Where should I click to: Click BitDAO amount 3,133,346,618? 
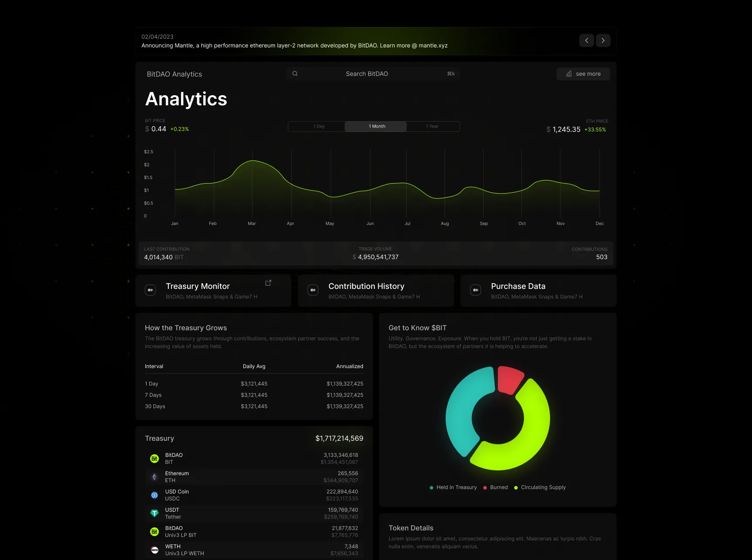(x=341, y=455)
